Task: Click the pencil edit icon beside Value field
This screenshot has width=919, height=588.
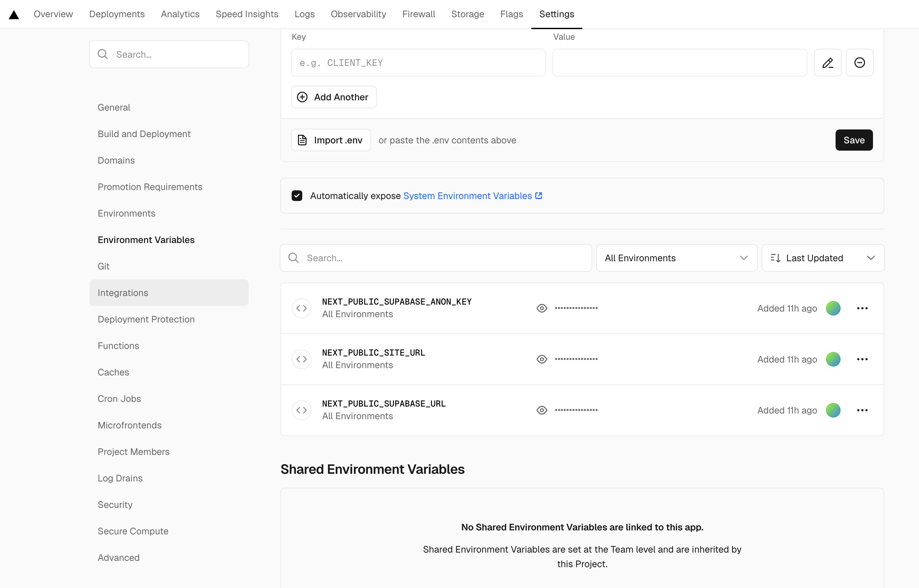Action: [827, 63]
